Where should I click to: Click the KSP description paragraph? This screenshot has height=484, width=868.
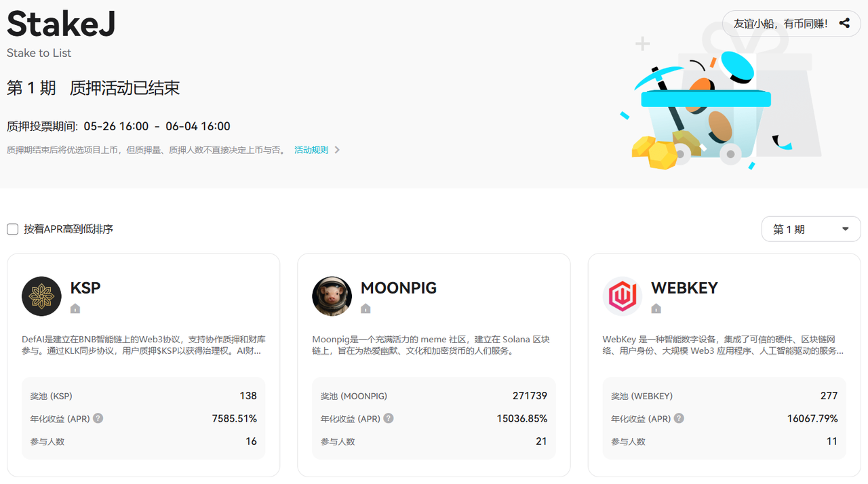pyautogui.click(x=144, y=345)
